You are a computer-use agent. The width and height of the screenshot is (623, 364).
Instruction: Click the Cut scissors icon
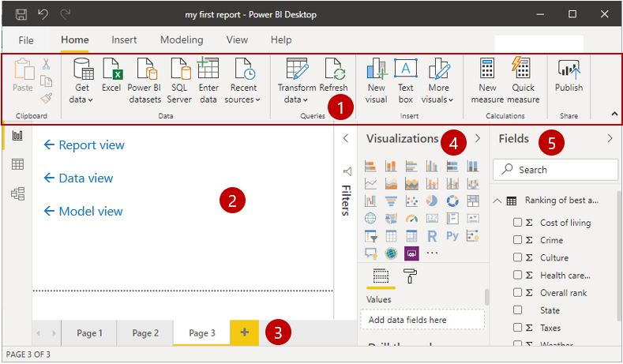point(46,64)
